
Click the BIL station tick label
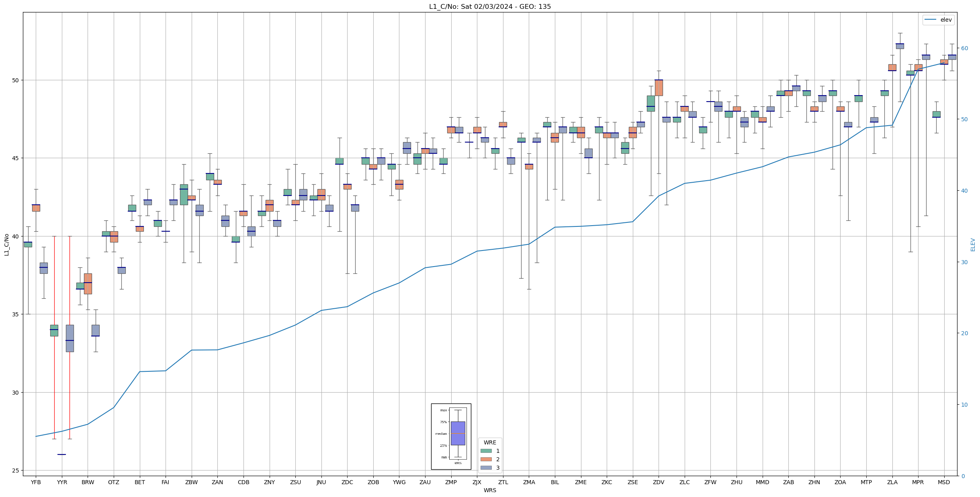click(x=555, y=483)
